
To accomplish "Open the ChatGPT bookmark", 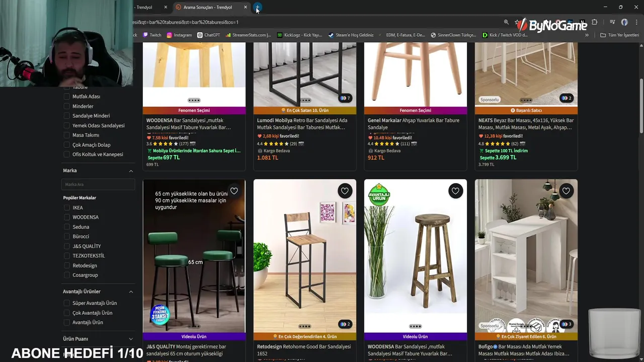I will pyautogui.click(x=209, y=35).
